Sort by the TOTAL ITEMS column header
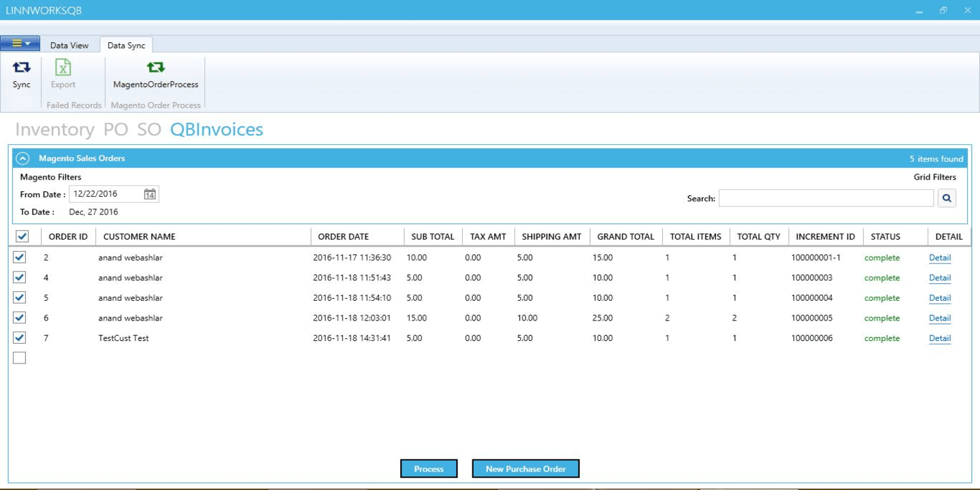980x490 pixels. tap(696, 237)
